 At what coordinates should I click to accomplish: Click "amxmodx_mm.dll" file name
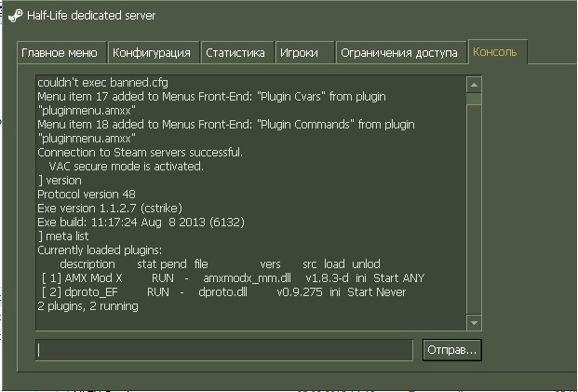[247, 277]
